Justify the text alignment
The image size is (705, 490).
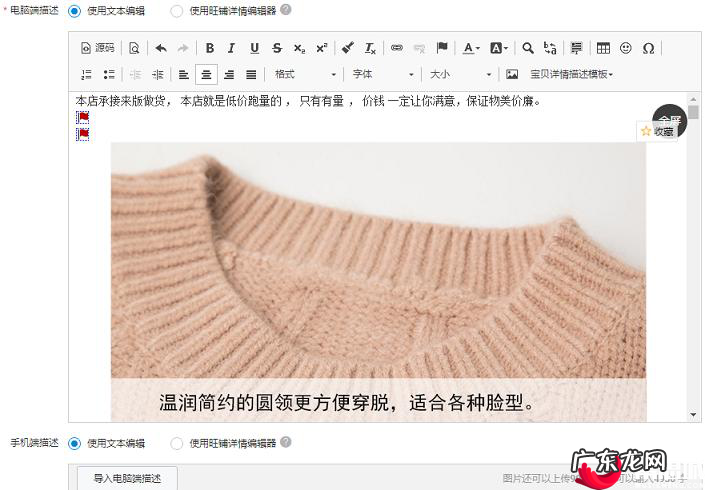click(251, 74)
